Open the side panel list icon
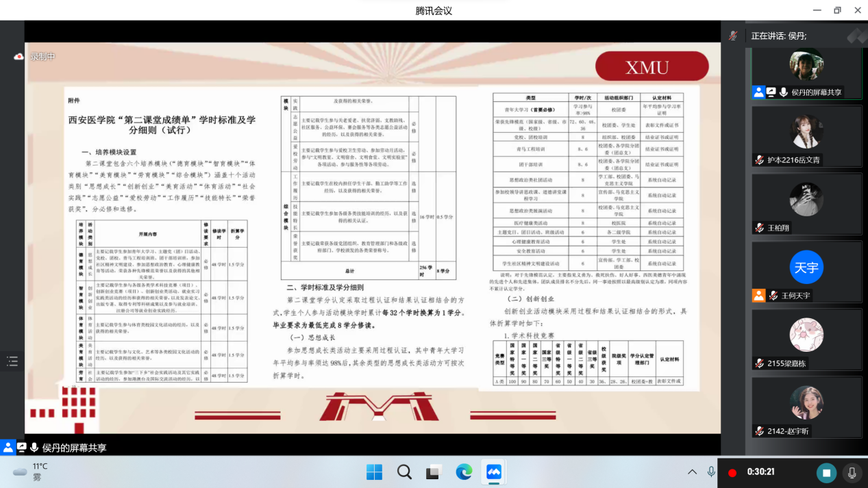Image resolution: width=868 pixels, height=488 pixels. (12, 361)
